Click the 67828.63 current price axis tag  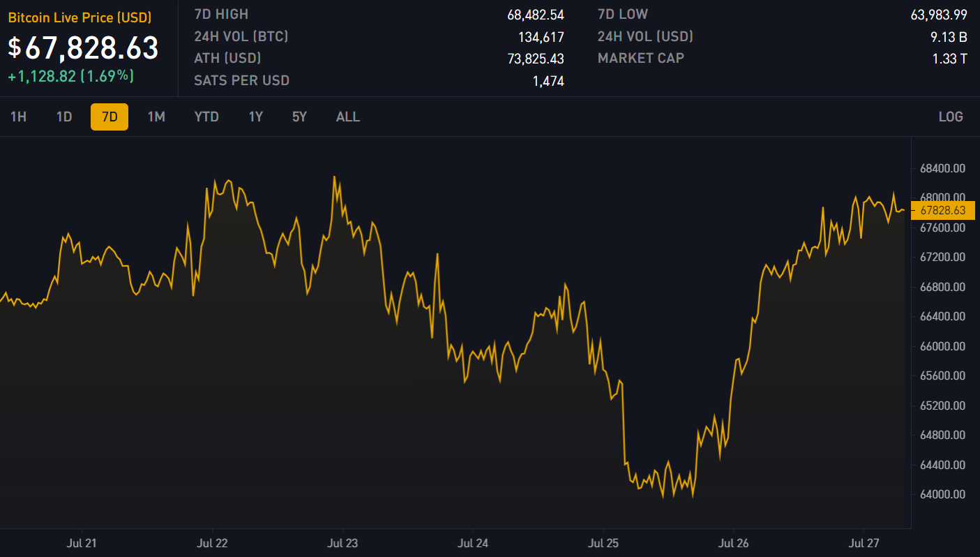(x=942, y=210)
